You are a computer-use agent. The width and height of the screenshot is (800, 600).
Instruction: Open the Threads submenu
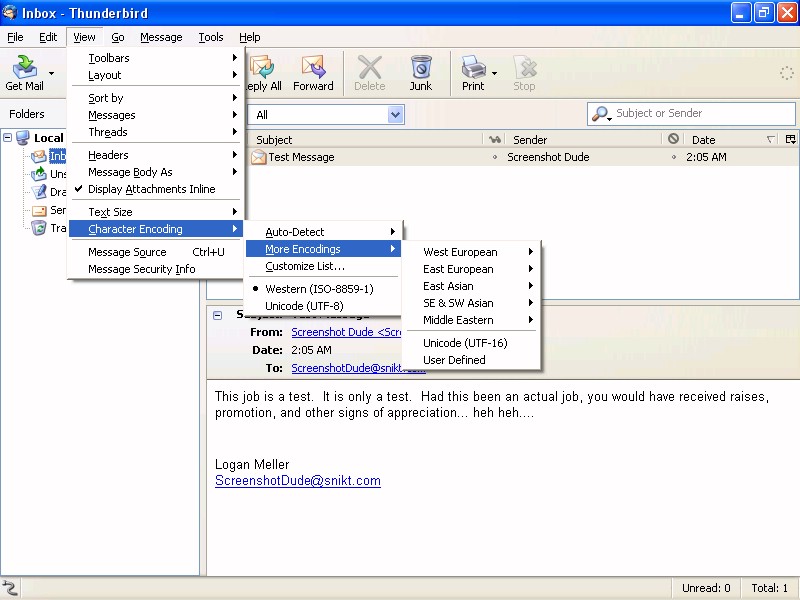click(156, 132)
